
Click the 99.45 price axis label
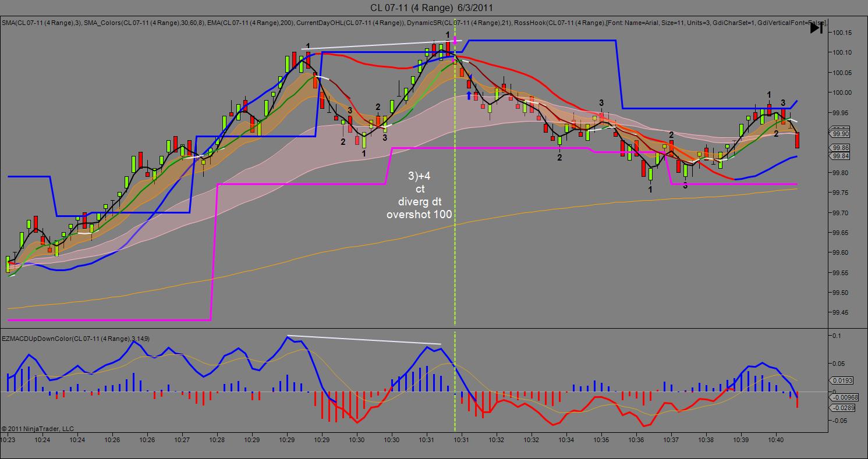pyautogui.click(x=840, y=314)
